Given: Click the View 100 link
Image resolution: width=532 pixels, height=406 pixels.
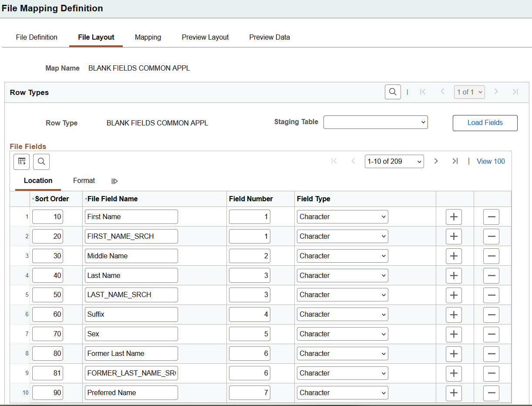Looking at the screenshot, I should tap(490, 161).
